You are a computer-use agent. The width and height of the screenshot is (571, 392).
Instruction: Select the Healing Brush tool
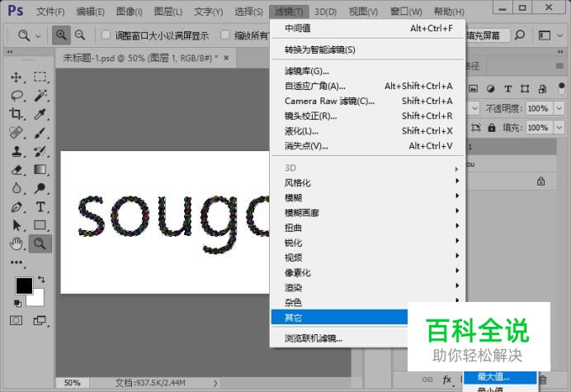click(16, 133)
